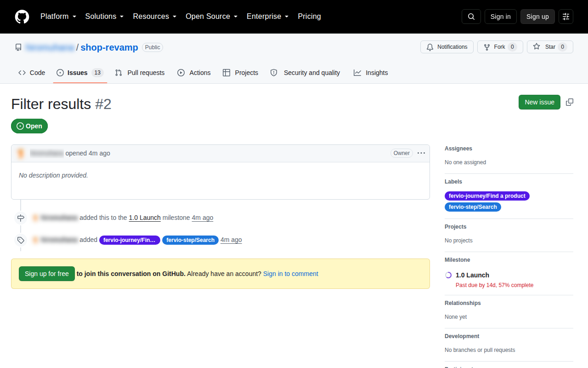
Task: Open the Issues tab
Action: click(x=80, y=73)
